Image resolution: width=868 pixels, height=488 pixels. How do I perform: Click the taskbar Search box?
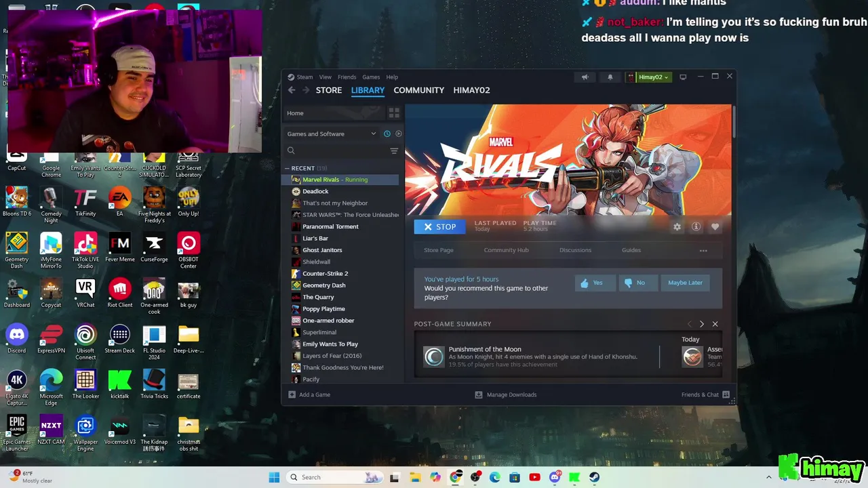tap(334, 477)
